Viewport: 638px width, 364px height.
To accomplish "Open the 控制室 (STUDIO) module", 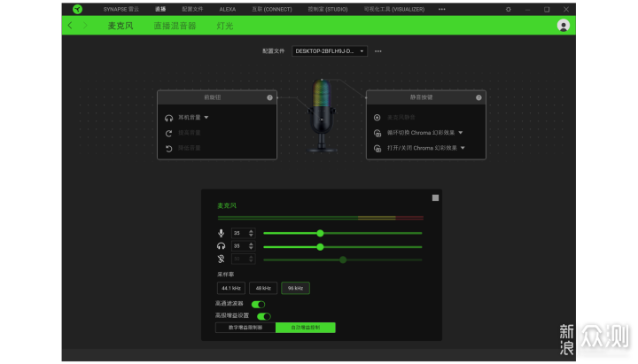I will pyautogui.click(x=328, y=9).
